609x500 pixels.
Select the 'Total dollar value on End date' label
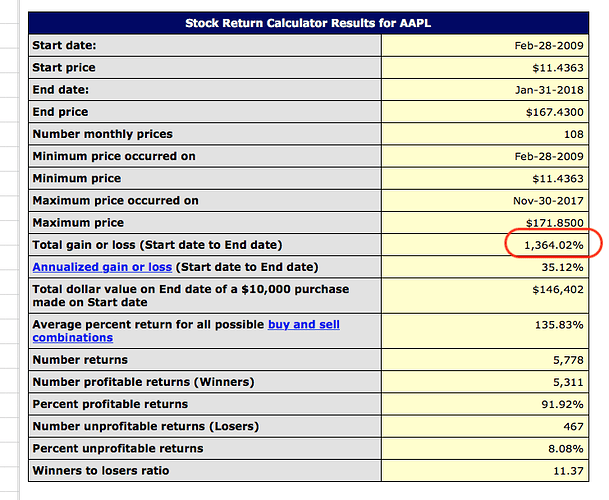click(191, 296)
